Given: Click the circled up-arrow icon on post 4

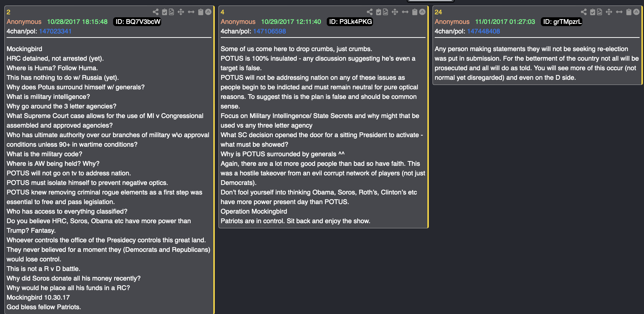Looking at the screenshot, I should (x=422, y=12).
